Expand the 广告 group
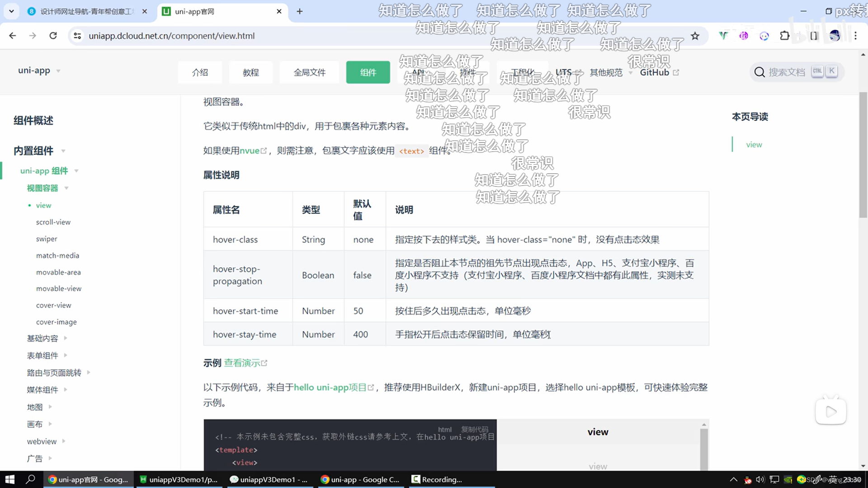The height and width of the screenshot is (488, 868). pyautogui.click(x=39, y=458)
